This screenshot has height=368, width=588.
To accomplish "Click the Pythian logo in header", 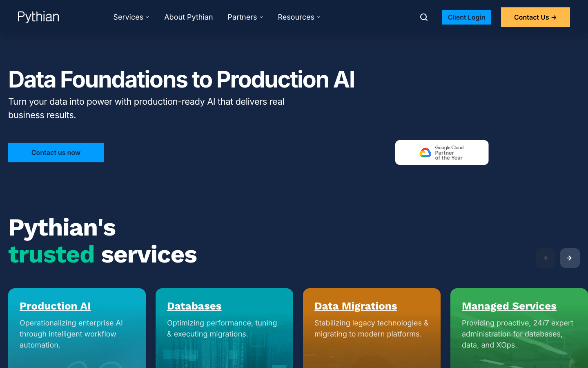I will point(38,17).
